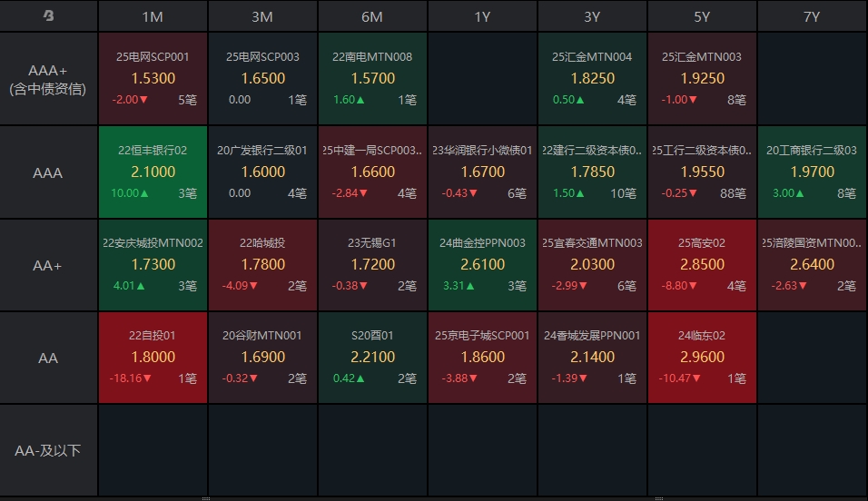
Task: Open the 22哈城投 bond cell
Action: 262,265
